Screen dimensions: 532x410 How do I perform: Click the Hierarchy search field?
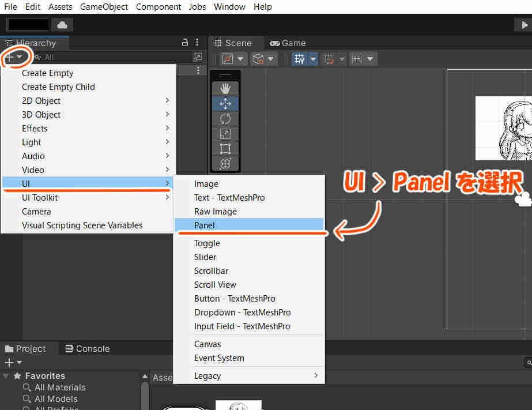pyautogui.click(x=112, y=57)
